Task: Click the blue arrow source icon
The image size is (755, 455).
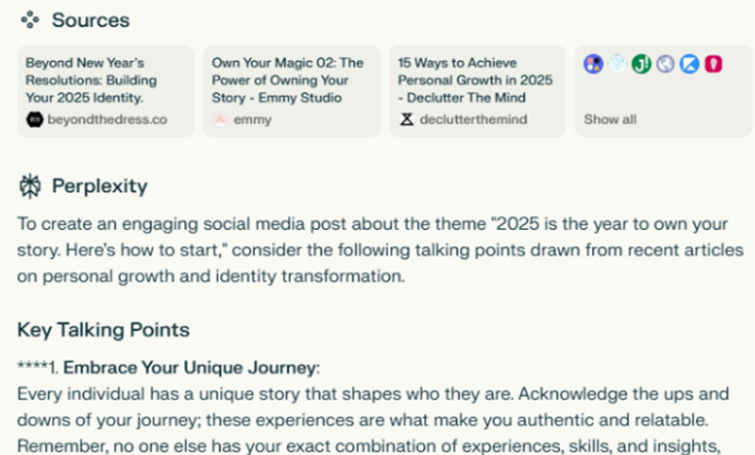Action: (x=690, y=64)
